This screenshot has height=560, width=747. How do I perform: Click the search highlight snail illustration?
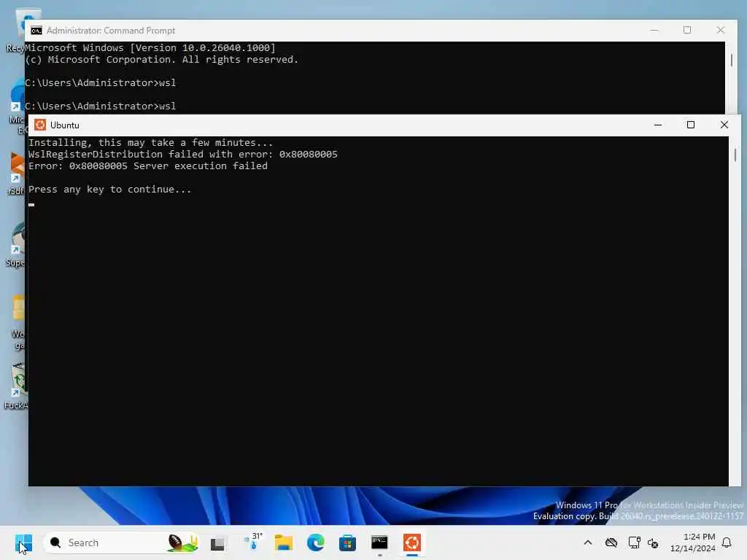(x=182, y=542)
